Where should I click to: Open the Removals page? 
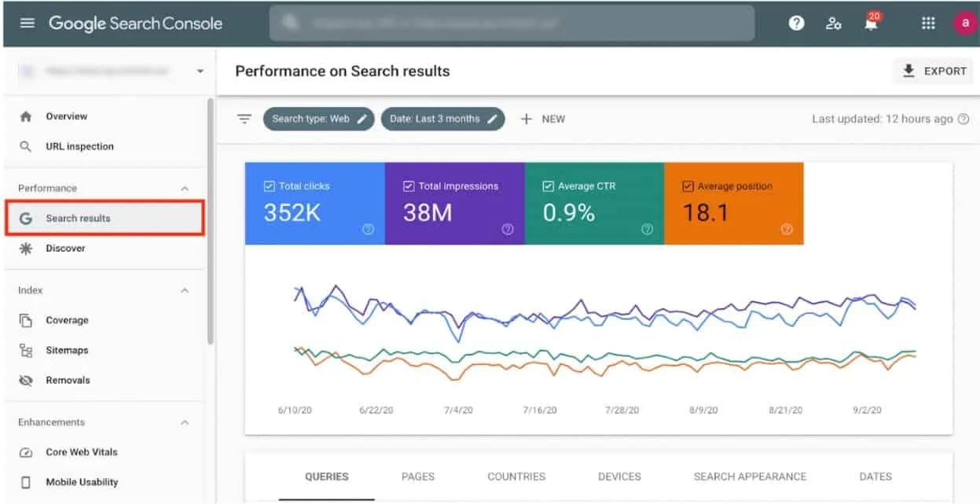[68, 381]
